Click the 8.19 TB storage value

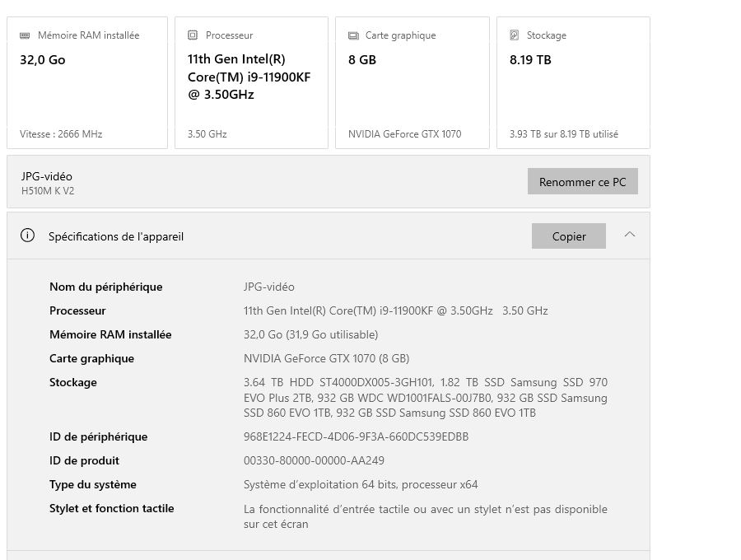point(530,60)
